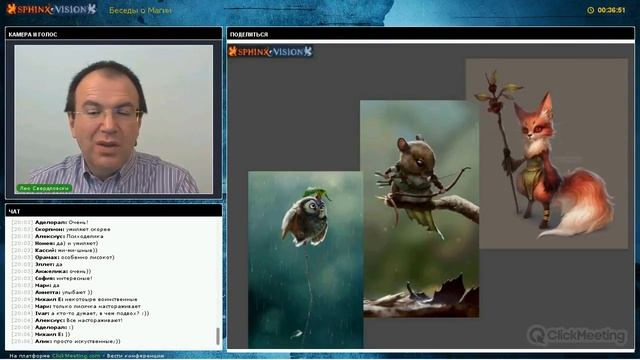This screenshot has width=640, height=360.
Task: Click Алексиус message 'Все настораживает!'
Action: tap(67, 320)
